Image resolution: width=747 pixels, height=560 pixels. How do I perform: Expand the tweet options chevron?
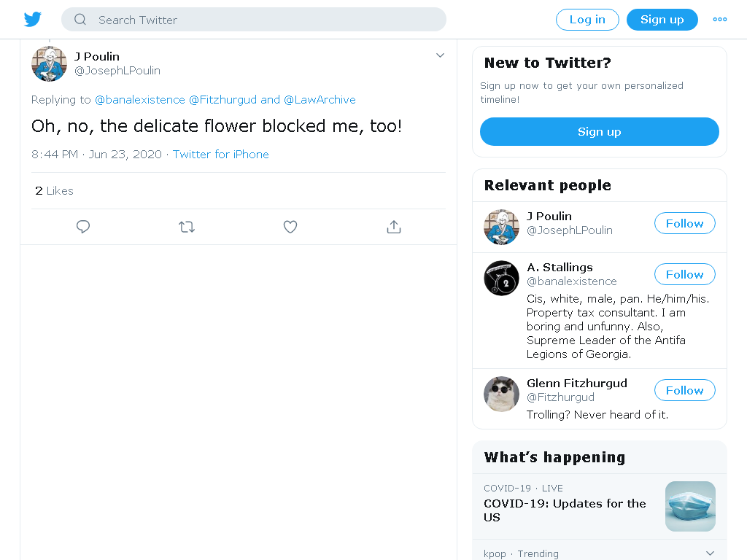point(440,55)
